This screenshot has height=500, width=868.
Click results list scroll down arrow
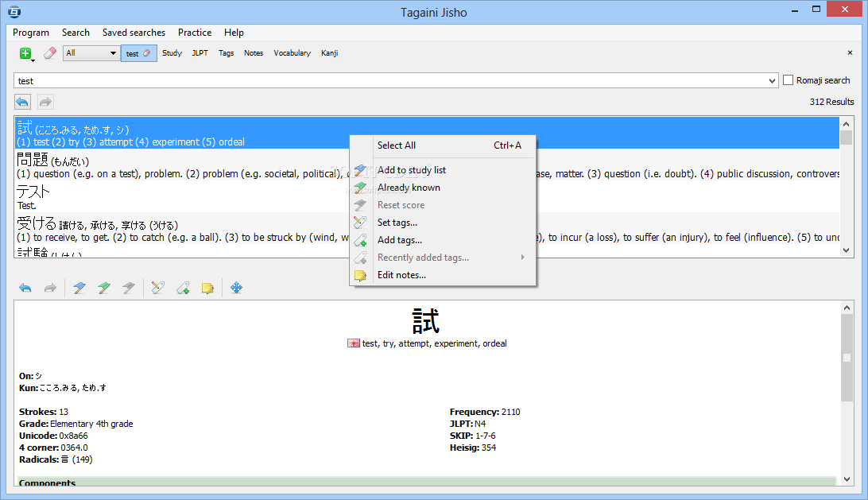(846, 250)
